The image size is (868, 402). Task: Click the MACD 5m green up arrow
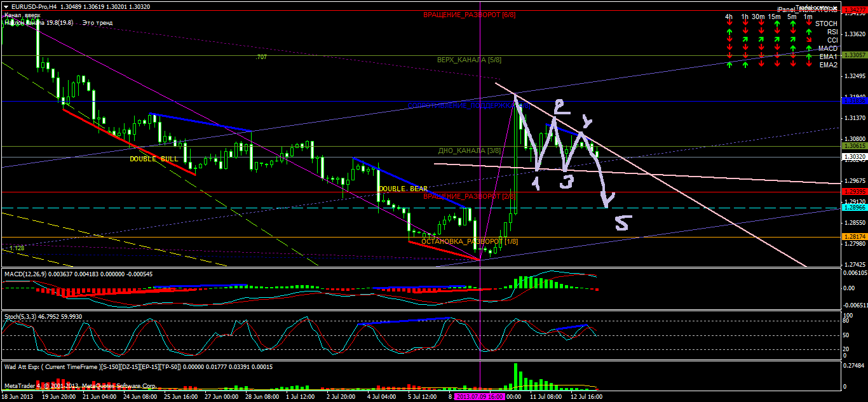coord(792,48)
